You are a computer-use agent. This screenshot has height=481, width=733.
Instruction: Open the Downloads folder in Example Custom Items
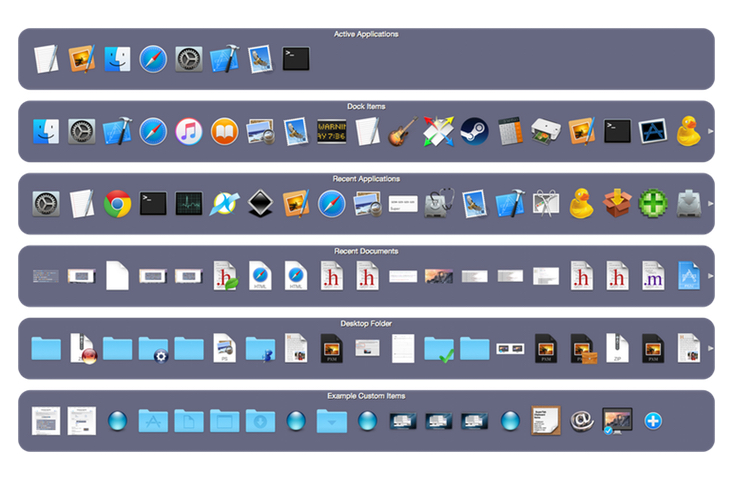(x=260, y=421)
